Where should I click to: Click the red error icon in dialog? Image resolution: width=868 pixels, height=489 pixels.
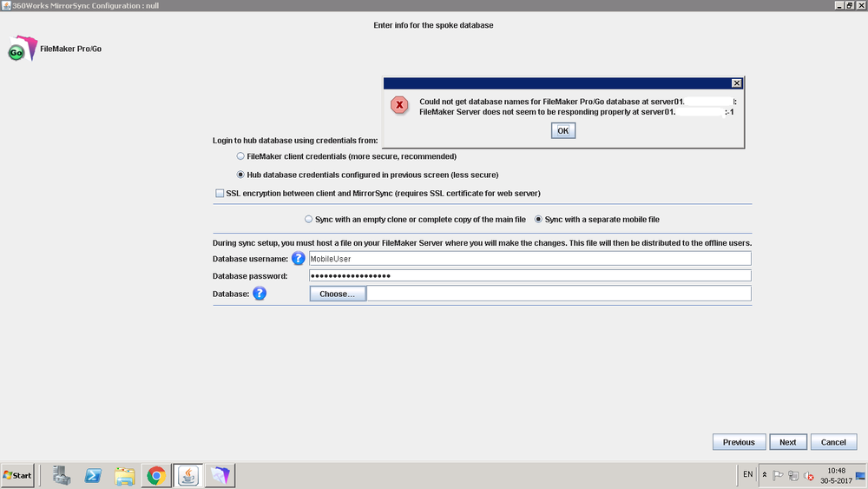(x=399, y=105)
